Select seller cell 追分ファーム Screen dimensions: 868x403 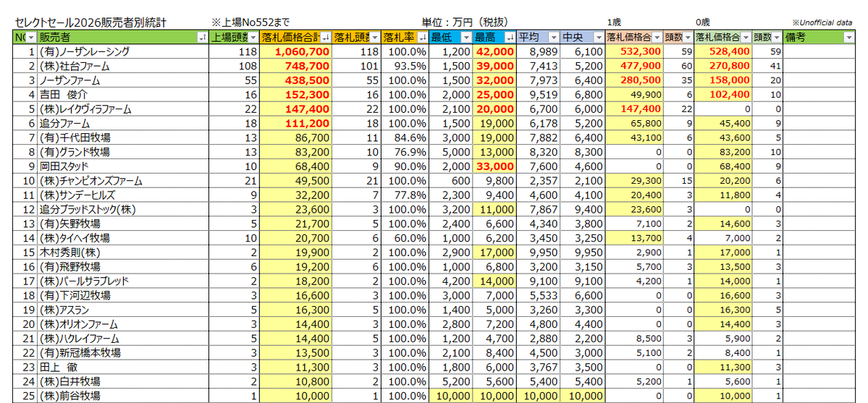[124, 124]
